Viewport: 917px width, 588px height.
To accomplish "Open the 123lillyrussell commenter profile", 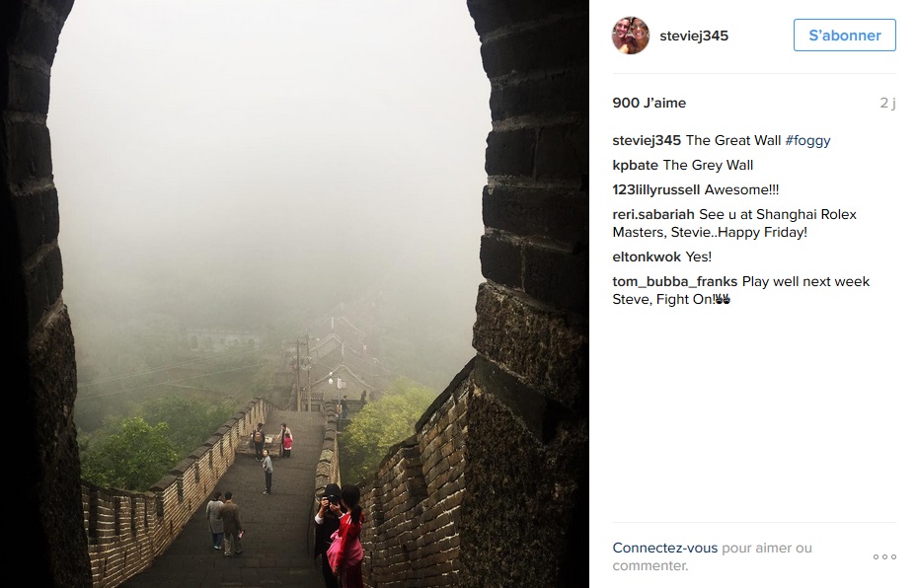I will tap(656, 190).
